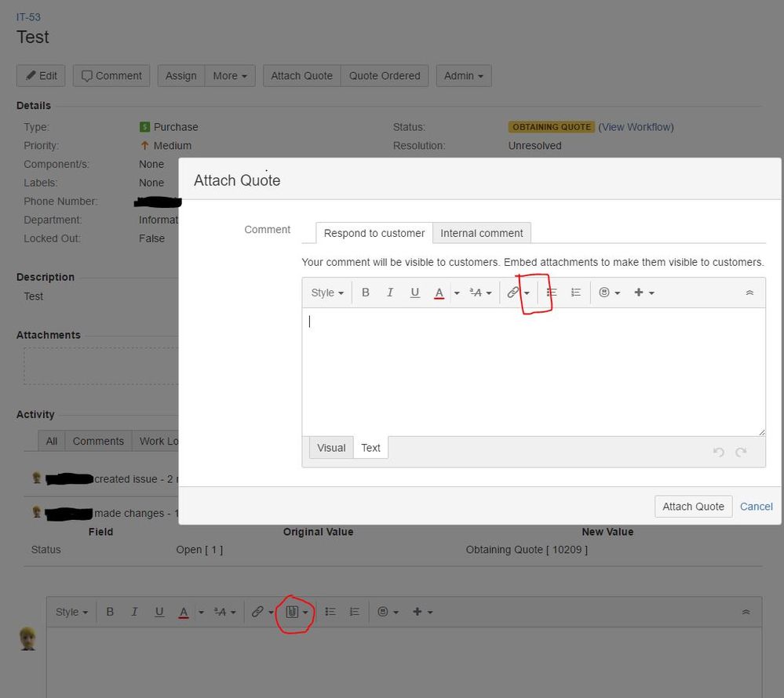This screenshot has width=784, height=698.
Task: Click attachments drop zone area
Action: point(101,366)
